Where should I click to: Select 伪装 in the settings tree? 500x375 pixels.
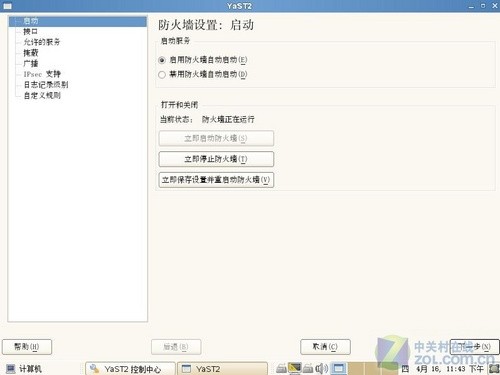[31, 53]
